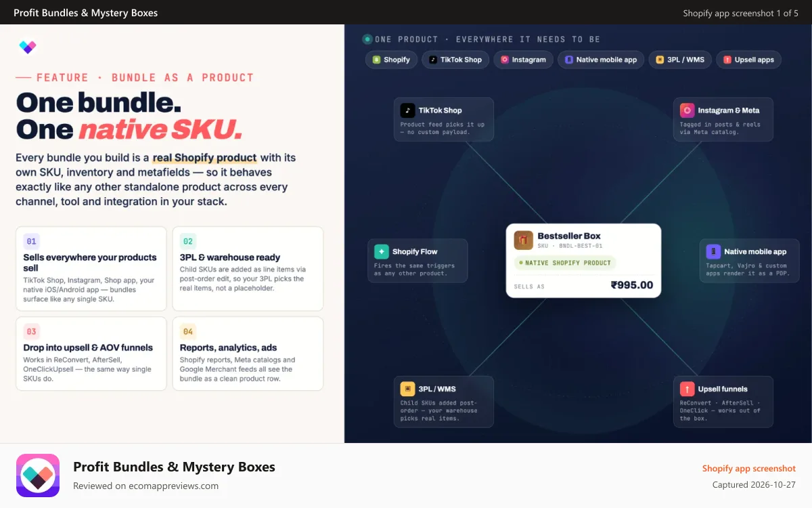Click the 'One native SKU.' headline
The image size is (812, 508).
click(129, 129)
